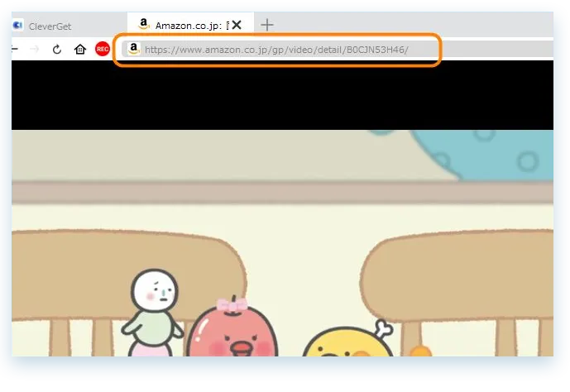Viewport: 570px width, 392px height.
Task: Start recording with the REC button
Action: pyautogui.click(x=103, y=49)
